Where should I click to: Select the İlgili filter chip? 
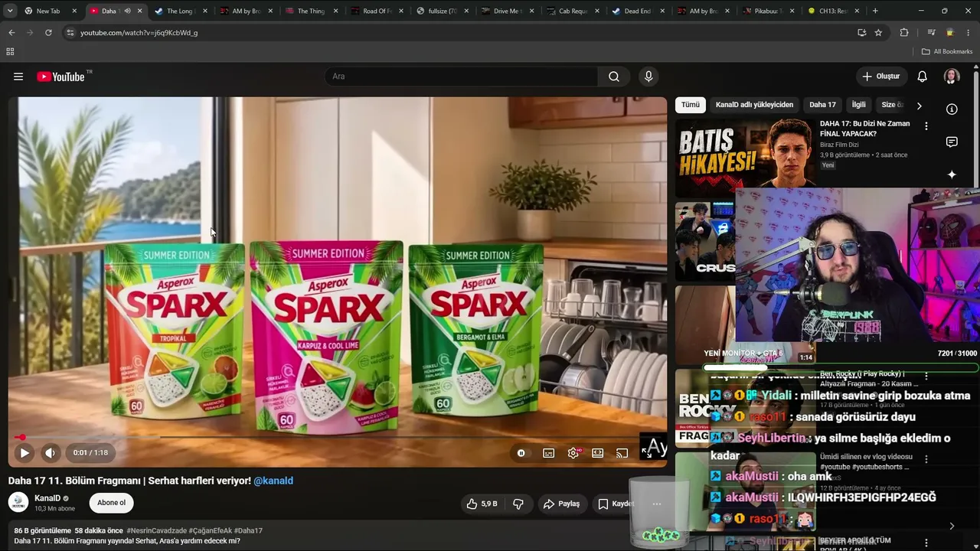point(859,105)
